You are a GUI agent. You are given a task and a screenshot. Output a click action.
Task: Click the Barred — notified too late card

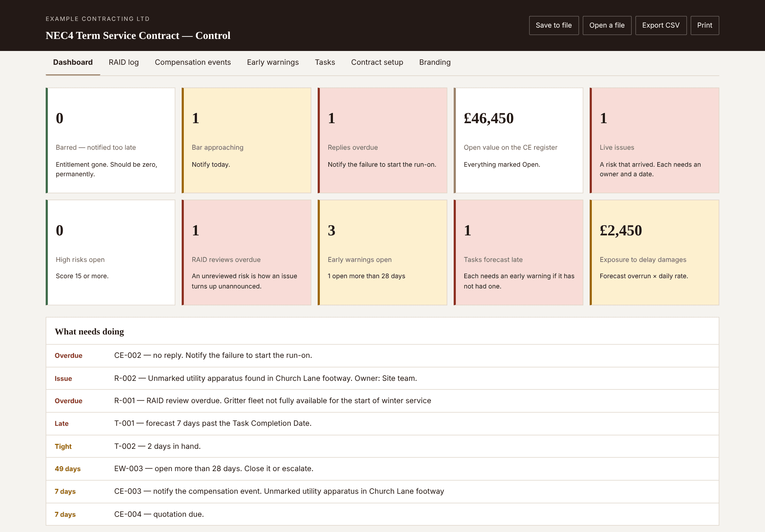(110, 141)
